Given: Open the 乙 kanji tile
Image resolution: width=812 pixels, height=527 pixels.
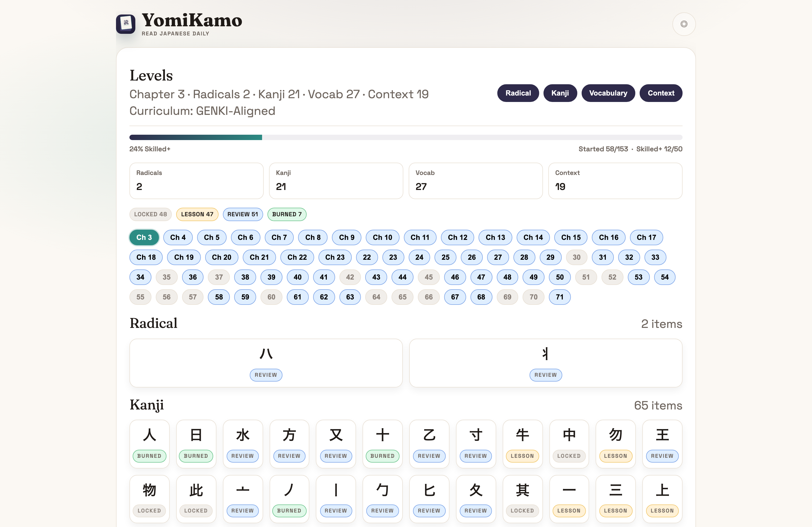Looking at the screenshot, I should point(429,444).
